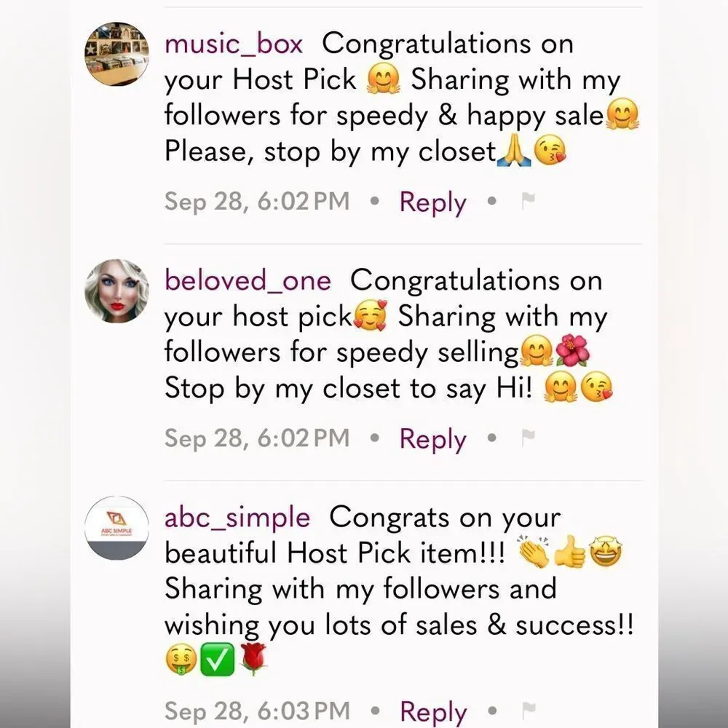The height and width of the screenshot is (728, 728).
Task: Click the money-mouth face emoji
Action: [x=181, y=660]
